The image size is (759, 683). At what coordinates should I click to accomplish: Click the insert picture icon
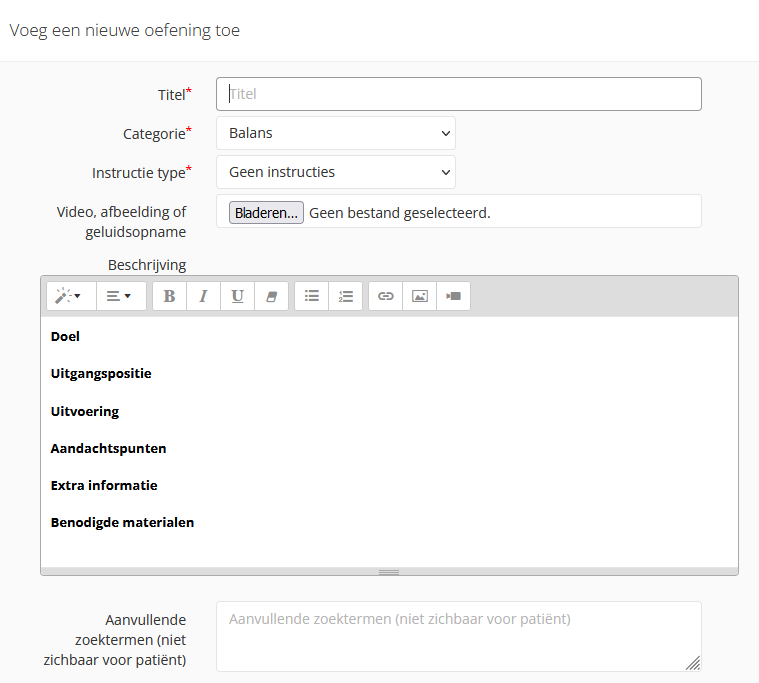point(420,296)
